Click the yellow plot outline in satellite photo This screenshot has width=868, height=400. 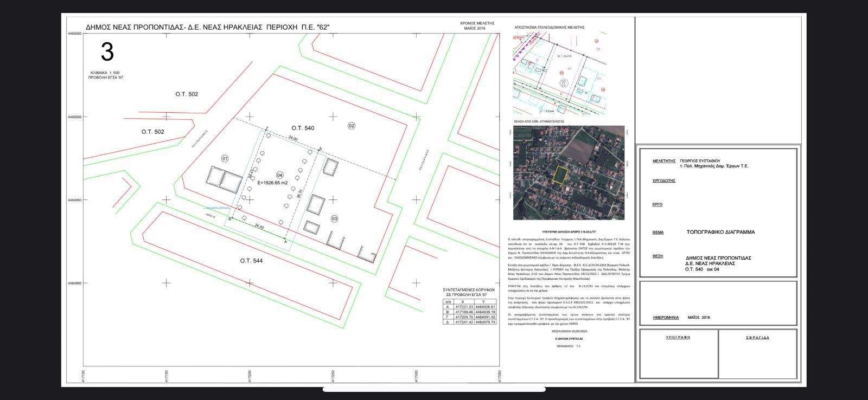coord(560,174)
